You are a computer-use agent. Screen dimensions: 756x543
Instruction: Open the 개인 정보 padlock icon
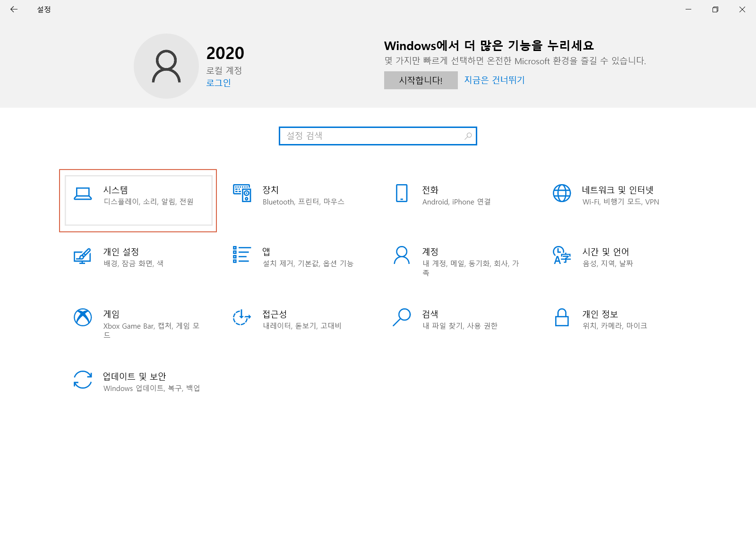click(562, 317)
